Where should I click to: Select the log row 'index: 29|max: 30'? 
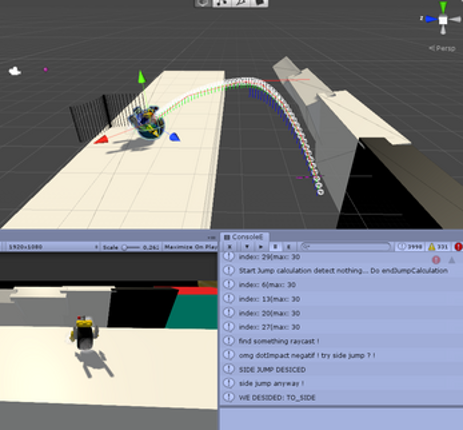341,257
